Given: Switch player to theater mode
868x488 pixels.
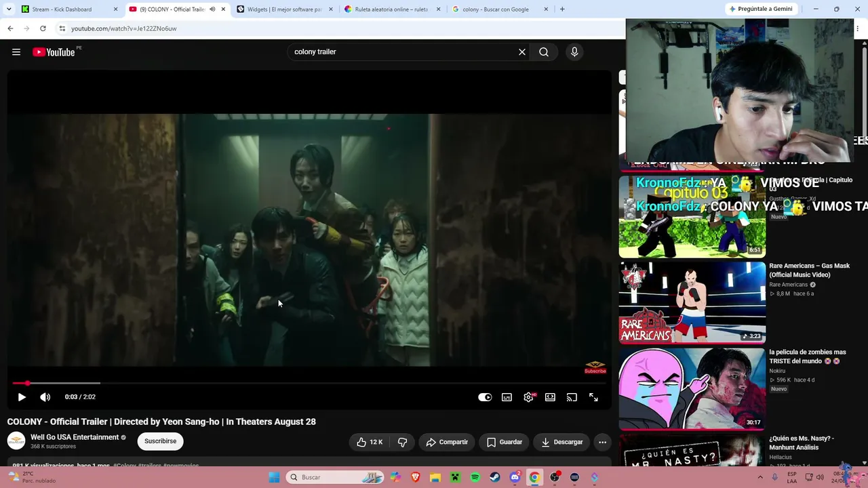Looking at the screenshot, I should (550, 397).
